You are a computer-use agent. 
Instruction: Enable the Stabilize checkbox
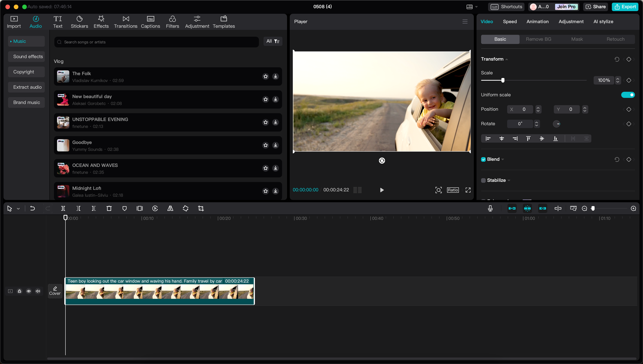tap(483, 180)
